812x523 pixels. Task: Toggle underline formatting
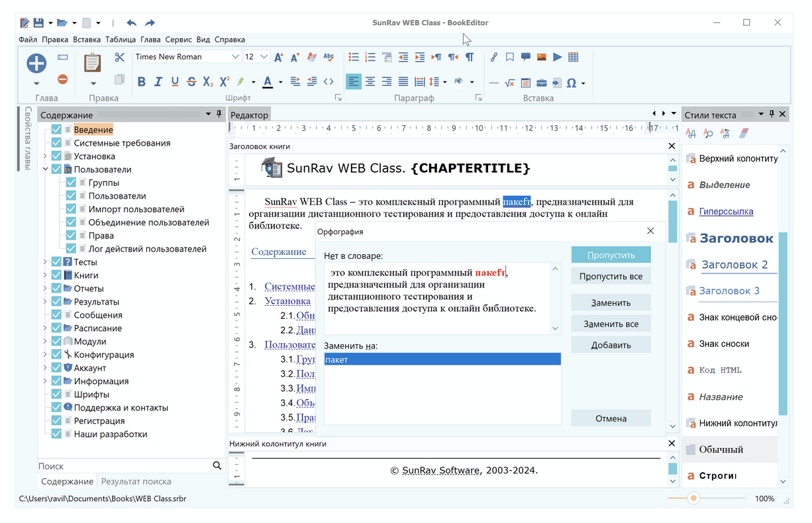pos(175,82)
